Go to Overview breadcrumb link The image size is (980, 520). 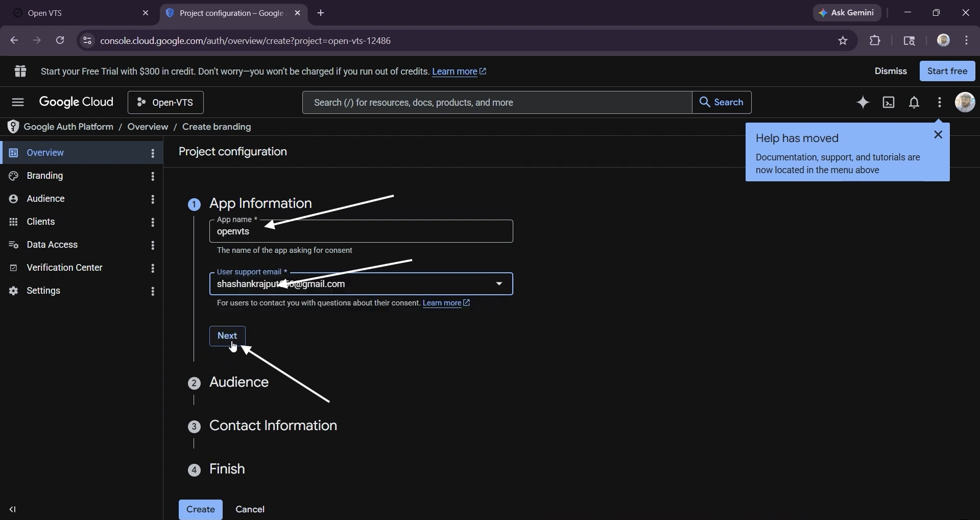pos(148,127)
